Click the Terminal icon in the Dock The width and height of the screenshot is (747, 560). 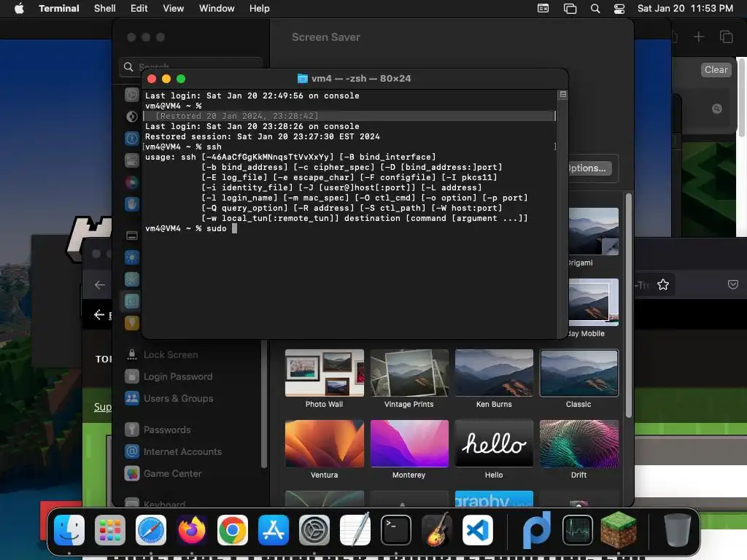click(396, 530)
